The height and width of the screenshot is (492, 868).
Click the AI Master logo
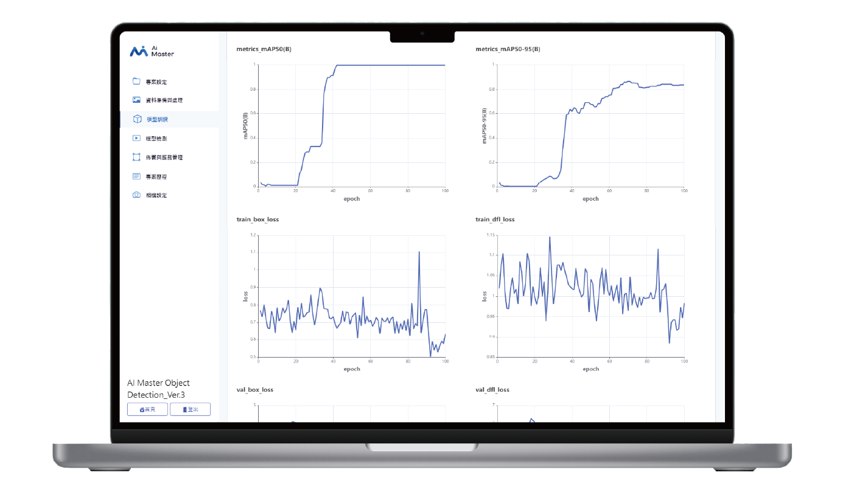point(152,51)
